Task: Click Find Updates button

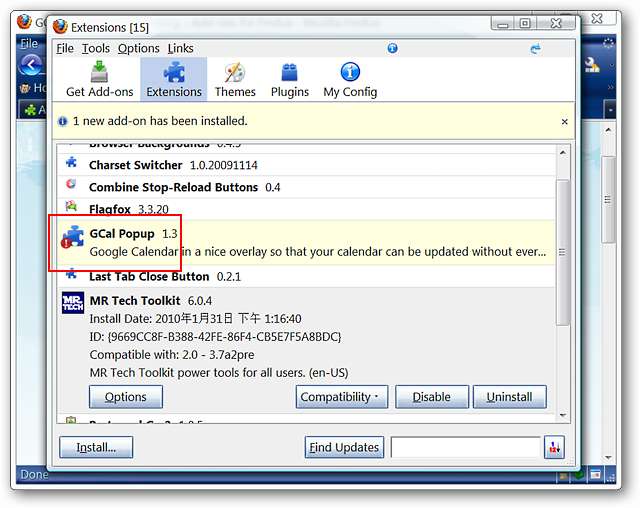Action: pos(344,447)
